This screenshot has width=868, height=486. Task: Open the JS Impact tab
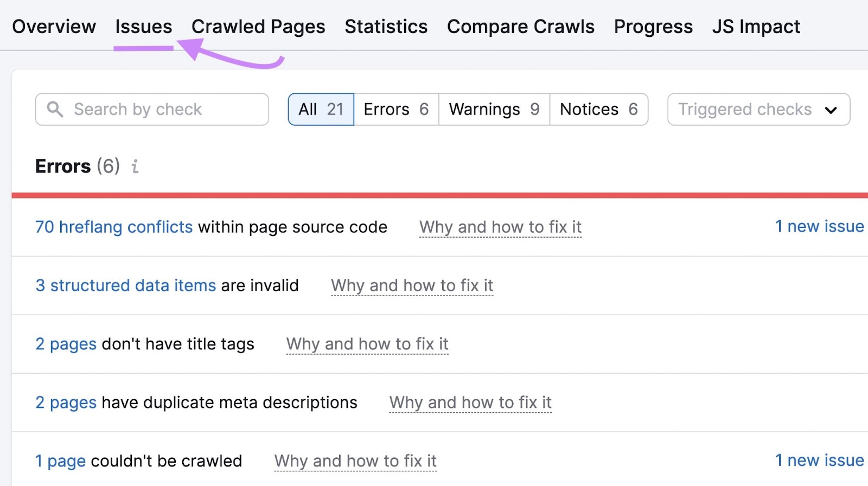(755, 26)
